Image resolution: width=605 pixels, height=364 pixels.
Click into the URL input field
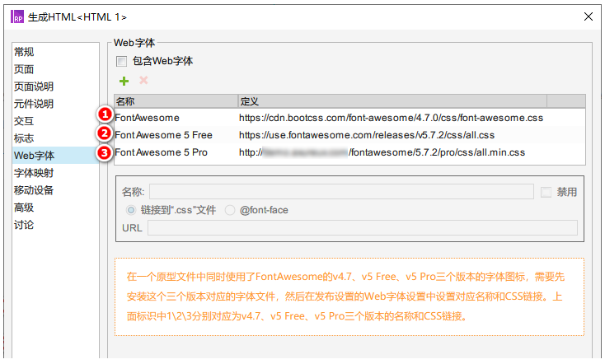tap(363, 228)
